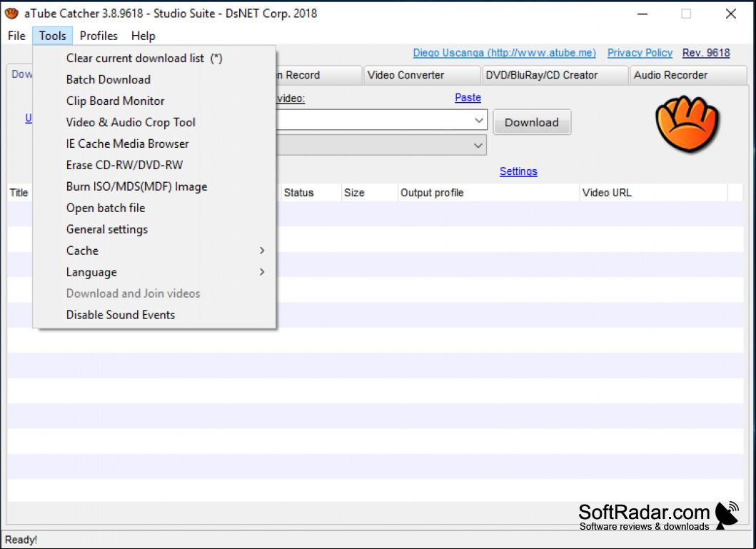This screenshot has width=756, height=549.
Task: Close the Tools menu
Action: coord(53,36)
